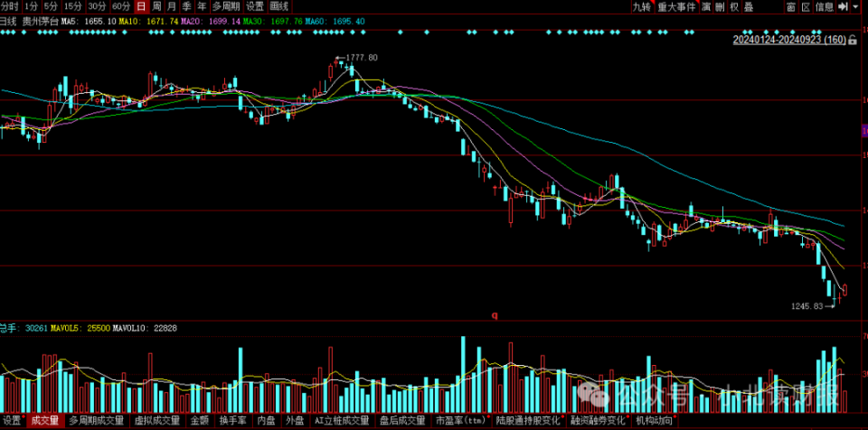Toggle the 九转 indicator

641,6
